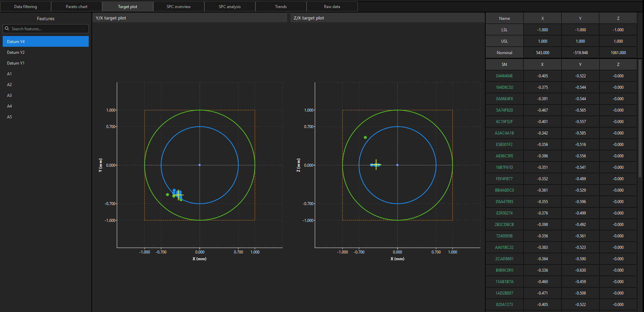Select serial number 2B2CDBCB

click(x=505, y=225)
